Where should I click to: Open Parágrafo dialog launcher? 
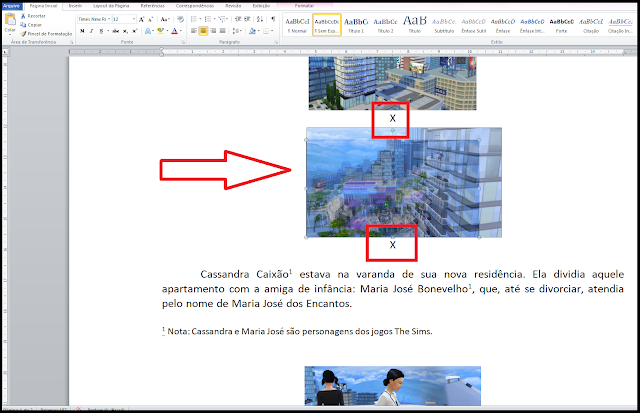click(x=276, y=42)
